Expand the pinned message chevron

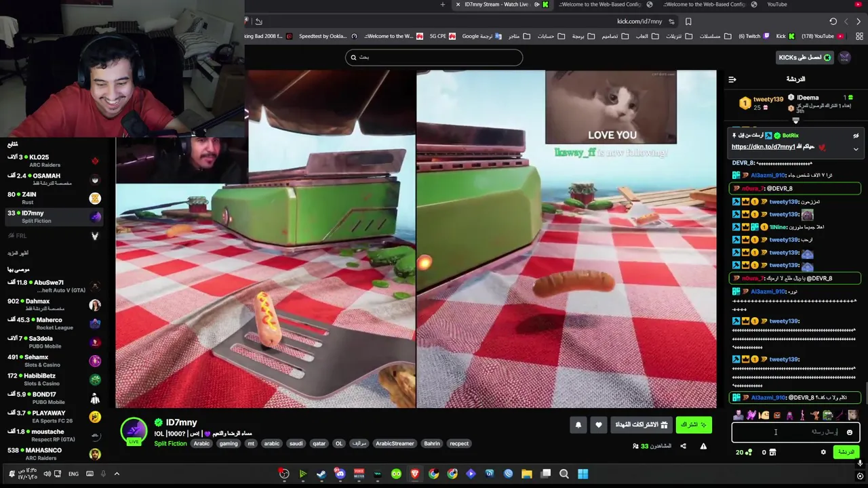click(x=856, y=149)
